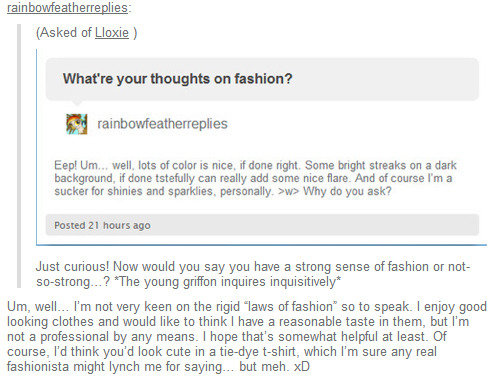Click the "Posted 21 hours ago" timestamp bar

pyautogui.click(x=262, y=225)
